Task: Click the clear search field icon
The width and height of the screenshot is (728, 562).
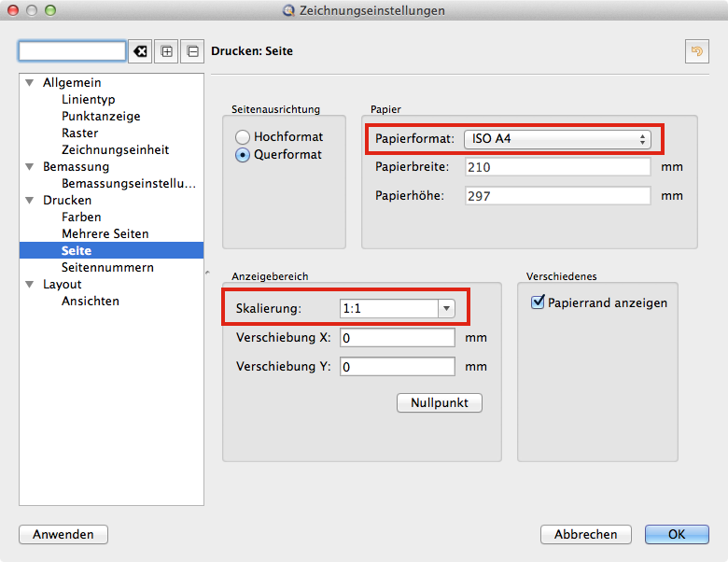Action: (141, 51)
